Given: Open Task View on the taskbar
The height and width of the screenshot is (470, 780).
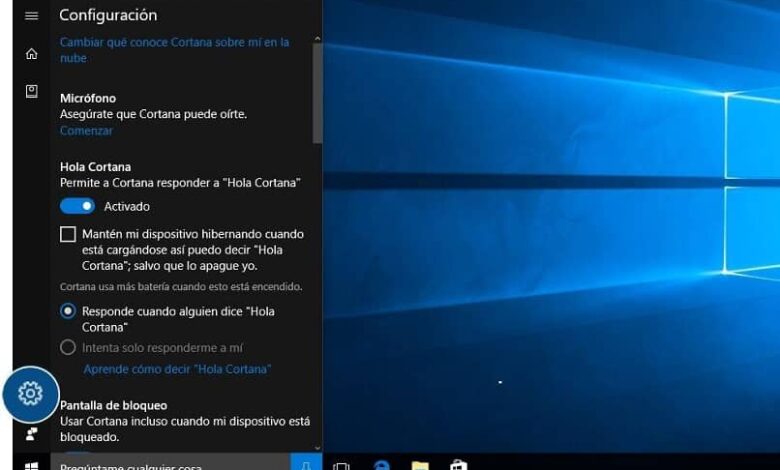Looking at the screenshot, I should tap(341, 466).
